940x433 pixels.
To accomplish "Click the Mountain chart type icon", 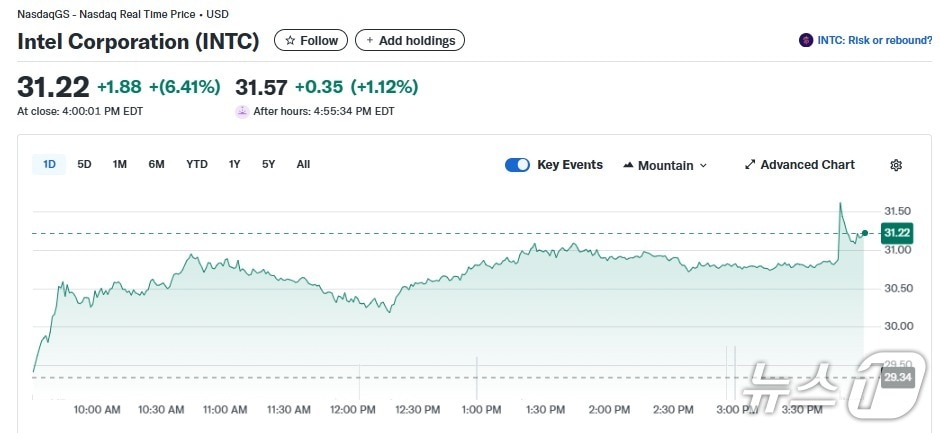I will (x=628, y=165).
